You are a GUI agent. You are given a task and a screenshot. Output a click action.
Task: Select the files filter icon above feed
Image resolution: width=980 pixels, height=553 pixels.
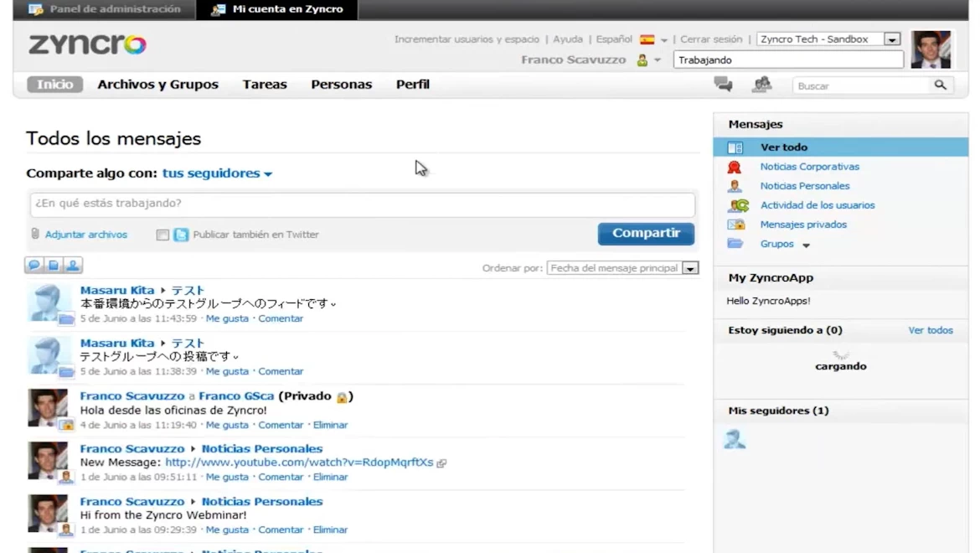[53, 265]
